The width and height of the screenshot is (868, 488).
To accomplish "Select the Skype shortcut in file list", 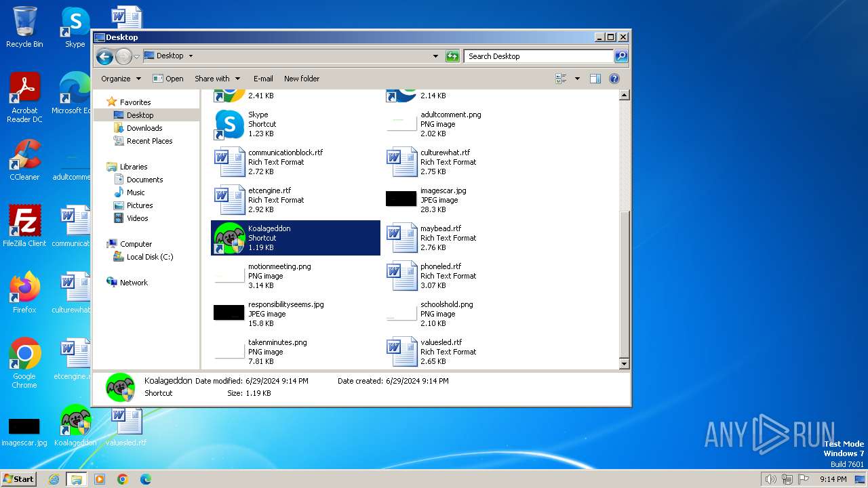I will [296, 124].
